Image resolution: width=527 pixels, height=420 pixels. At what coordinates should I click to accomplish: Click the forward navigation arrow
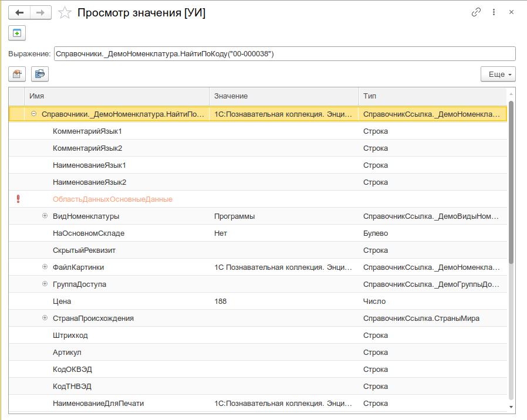[40, 13]
